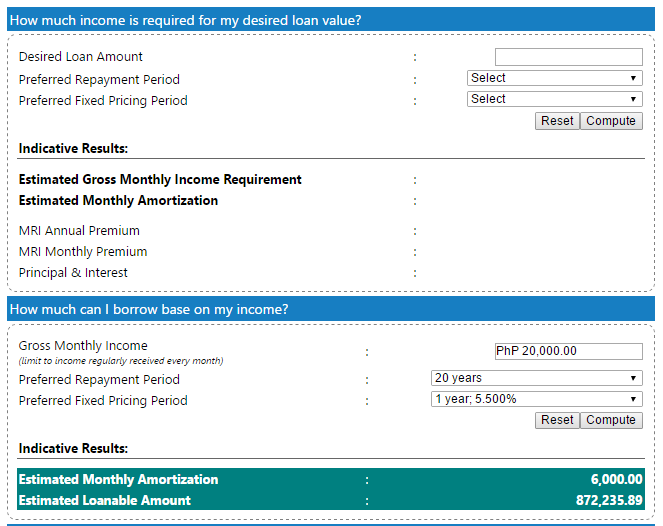Click Reset in the borrow-by-income section
The height and width of the screenshot is (526, 663).
point(557,420)
